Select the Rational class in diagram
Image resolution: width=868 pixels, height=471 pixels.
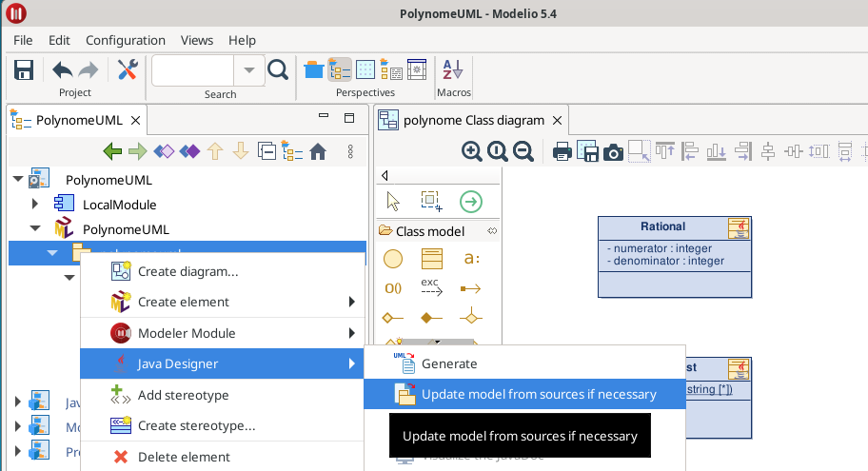(x=674, y=257)
